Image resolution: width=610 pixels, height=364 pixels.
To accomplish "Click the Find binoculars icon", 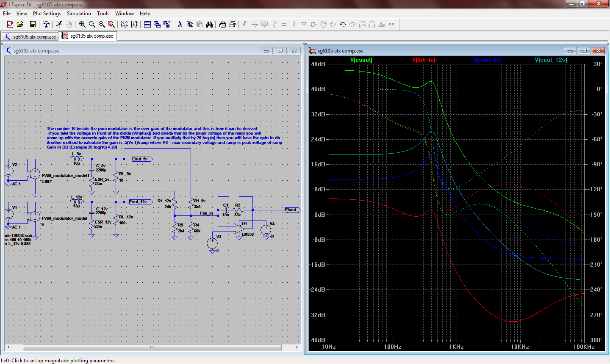I will click(x=209, y=25).
